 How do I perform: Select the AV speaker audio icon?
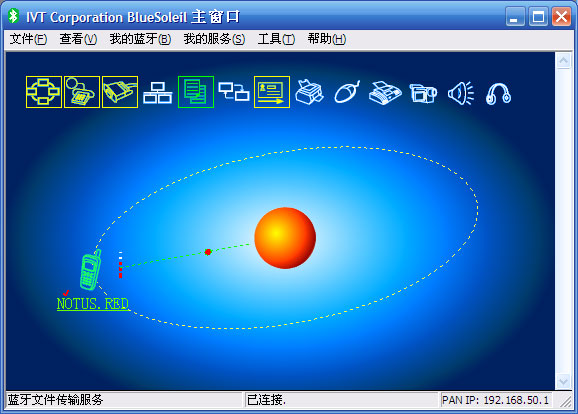(461, 93)
